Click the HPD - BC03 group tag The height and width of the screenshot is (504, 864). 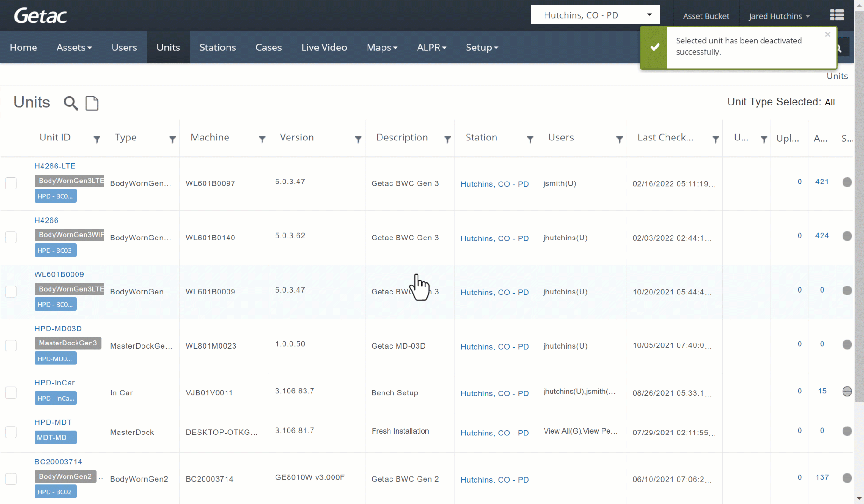click(55, 251)
